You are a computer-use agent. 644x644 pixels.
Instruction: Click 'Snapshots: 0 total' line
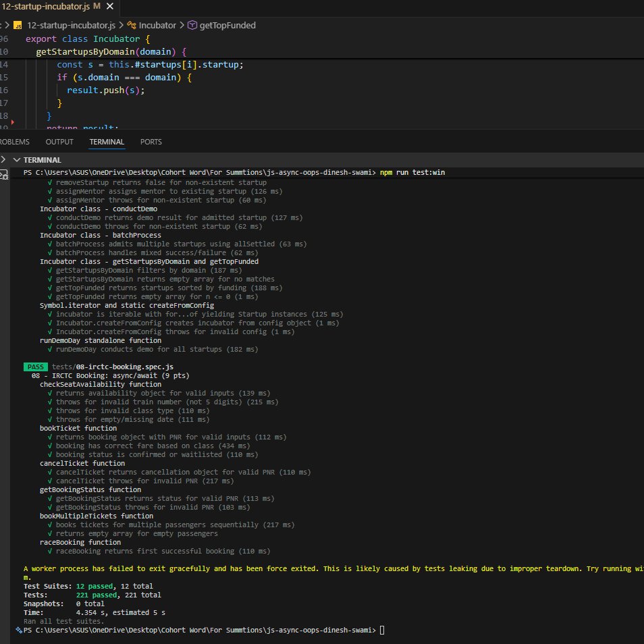pyautogui.click(x=64, y=603)
